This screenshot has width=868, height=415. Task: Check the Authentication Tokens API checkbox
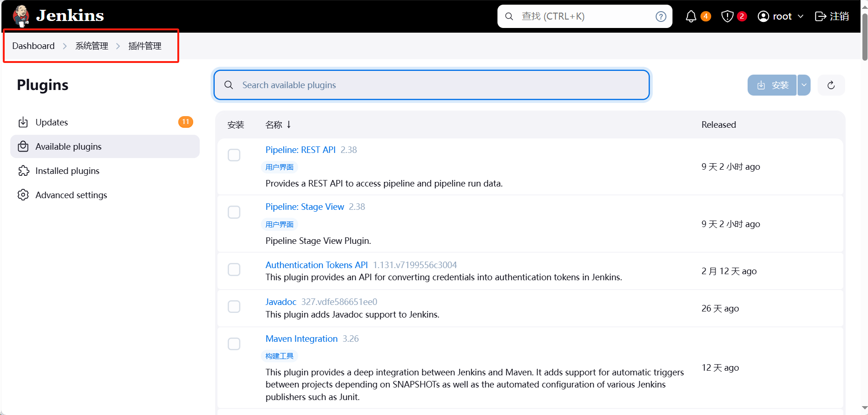(x=234, y=270)
